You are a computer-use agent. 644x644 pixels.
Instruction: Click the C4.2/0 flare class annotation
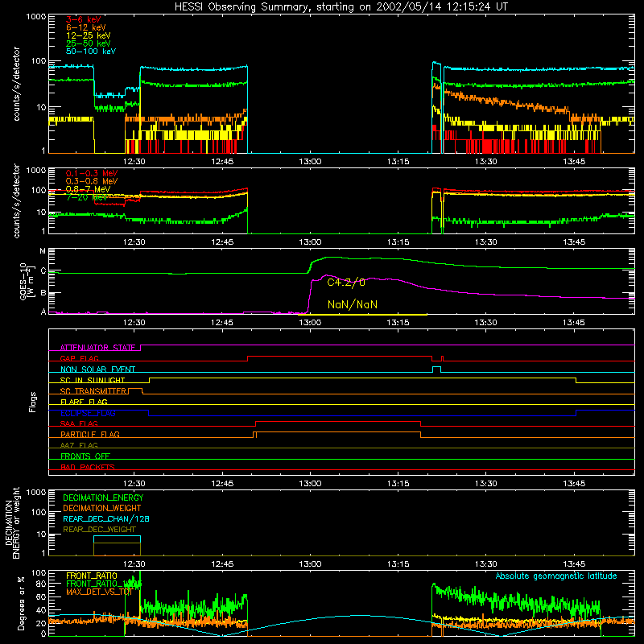click(x=346, y=283)
